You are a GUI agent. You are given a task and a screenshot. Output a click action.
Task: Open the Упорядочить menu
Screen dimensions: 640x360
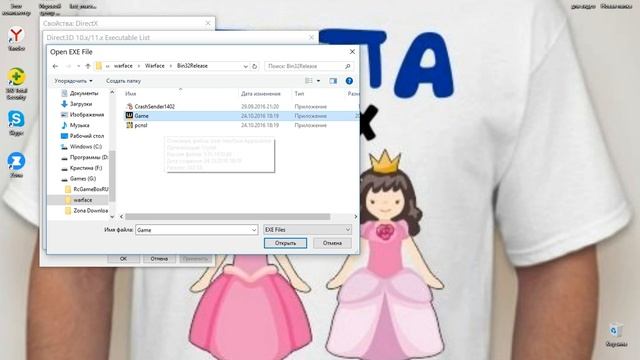pos(73,81)
